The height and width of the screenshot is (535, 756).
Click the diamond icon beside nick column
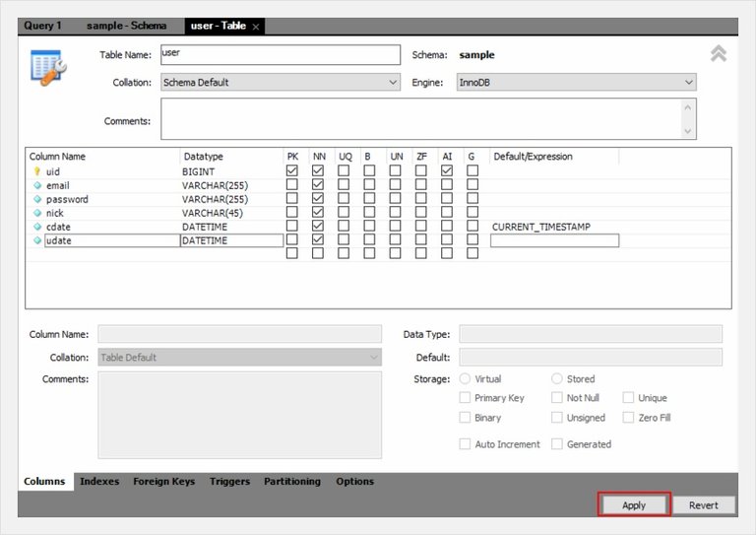[x=37, y=213]
